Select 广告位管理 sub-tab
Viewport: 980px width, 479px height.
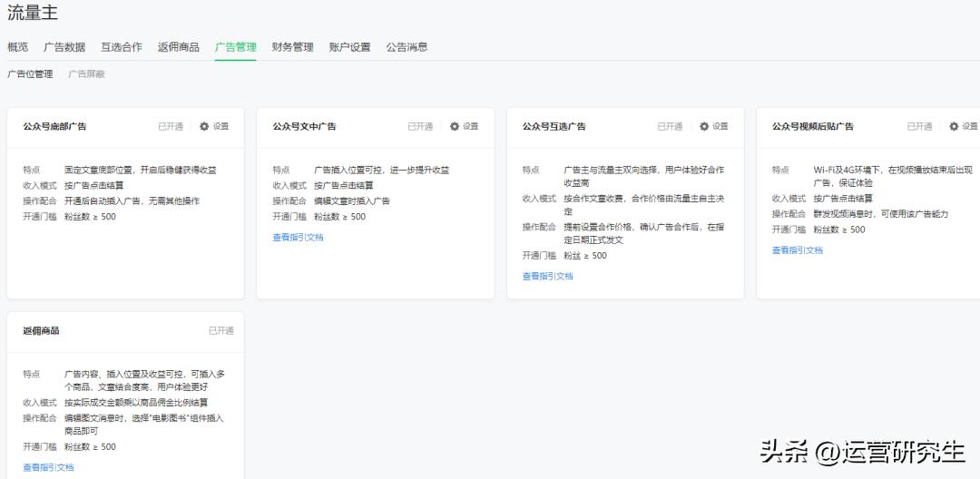click(x=30, y=74)
